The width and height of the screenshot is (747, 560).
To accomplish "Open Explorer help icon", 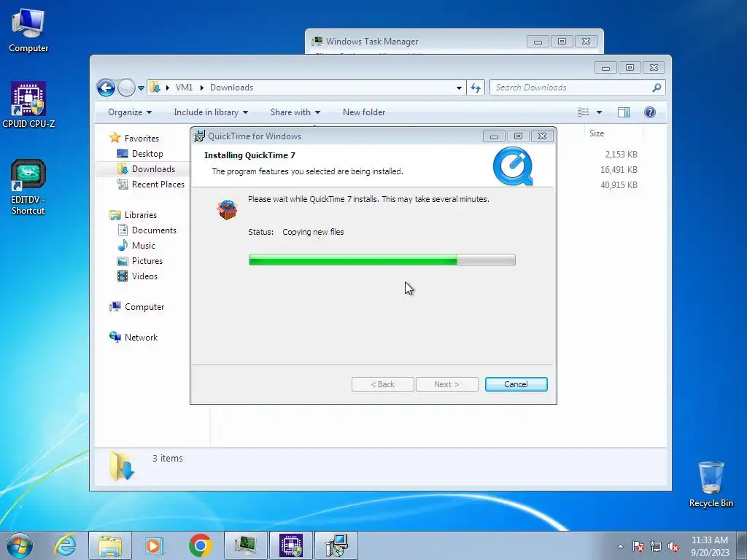I will 650,112.
